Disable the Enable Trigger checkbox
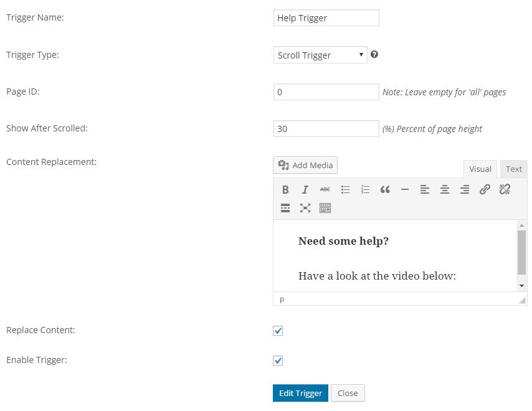Image resolution: width=532 pixels, height=411 pixels. pyautogui.click(x=278, y=361)
